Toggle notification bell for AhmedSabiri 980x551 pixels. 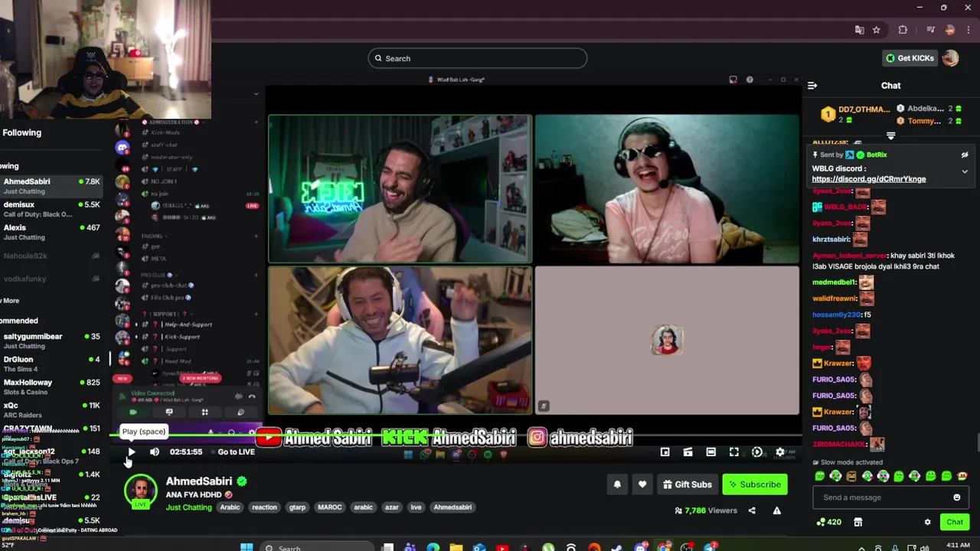[617, 484]
